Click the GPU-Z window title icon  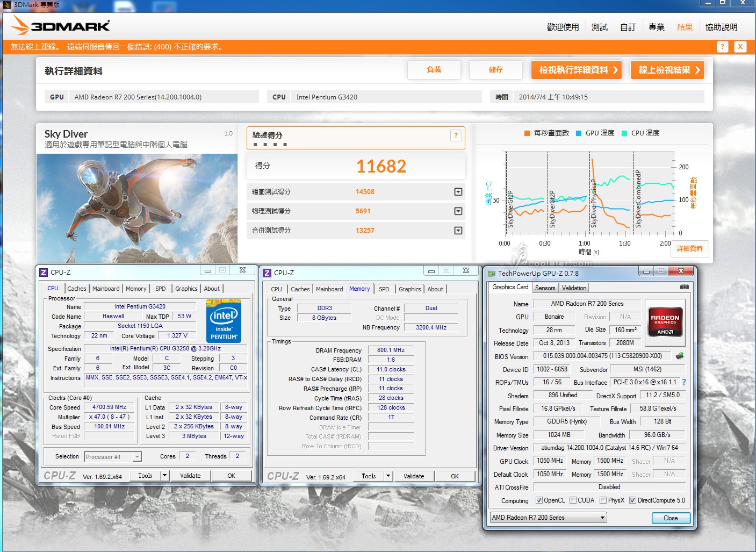491,273
